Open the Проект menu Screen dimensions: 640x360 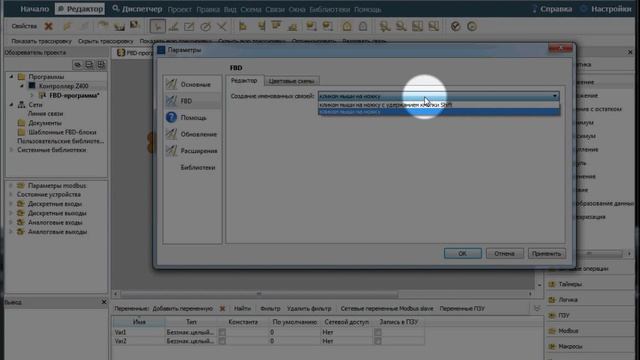point(180,9)
